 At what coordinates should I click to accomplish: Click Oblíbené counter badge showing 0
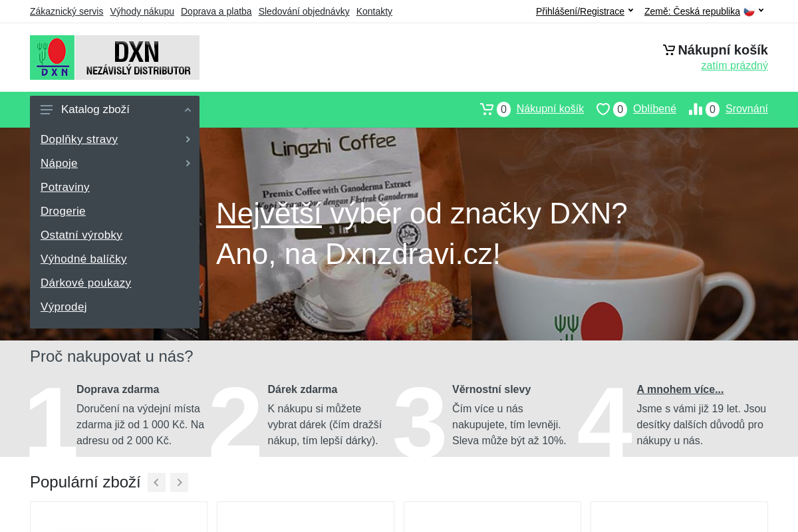620,109
